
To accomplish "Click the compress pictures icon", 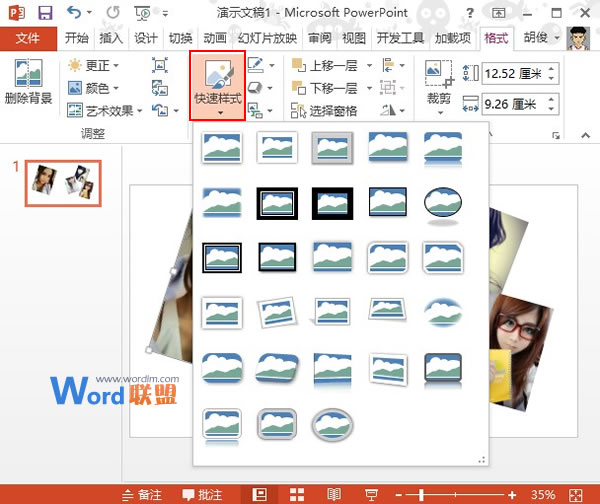I will [160, 65].
